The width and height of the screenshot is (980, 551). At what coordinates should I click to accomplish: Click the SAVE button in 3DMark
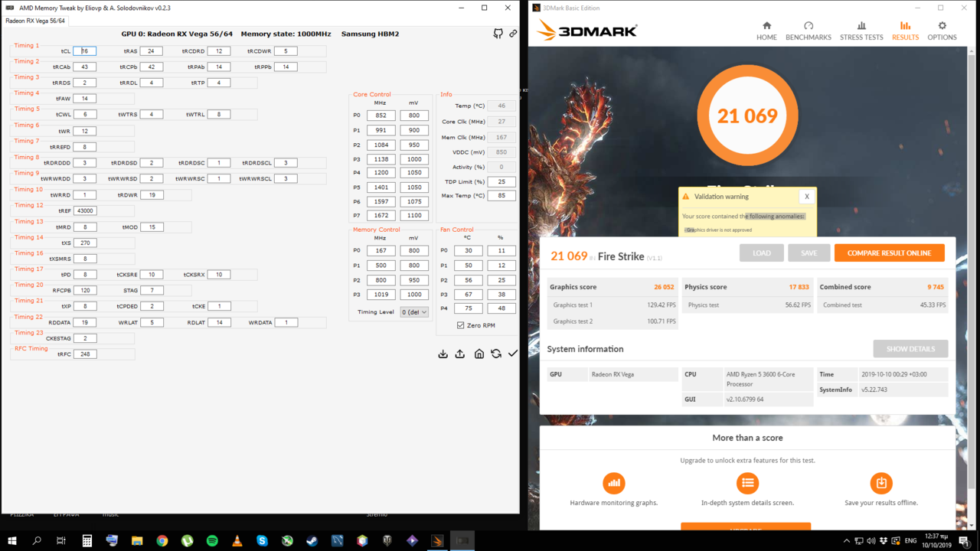(x=809, y=253)
